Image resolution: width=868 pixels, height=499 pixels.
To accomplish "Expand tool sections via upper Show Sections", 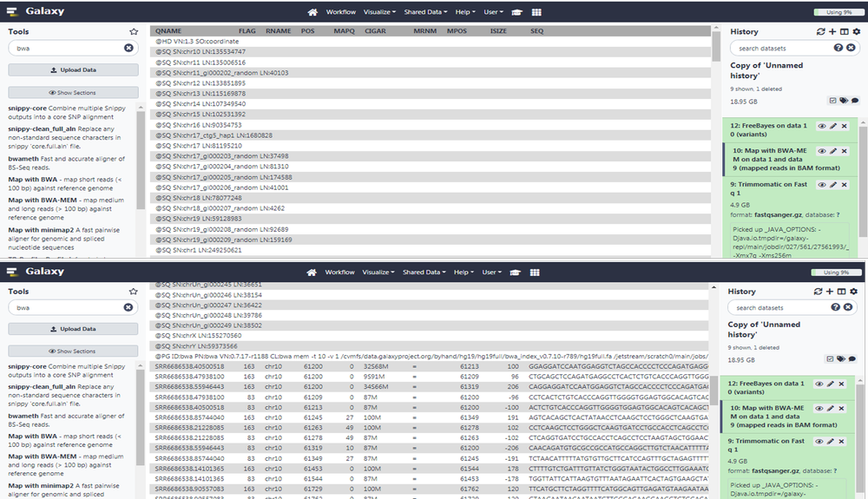I will pos(73,92).
